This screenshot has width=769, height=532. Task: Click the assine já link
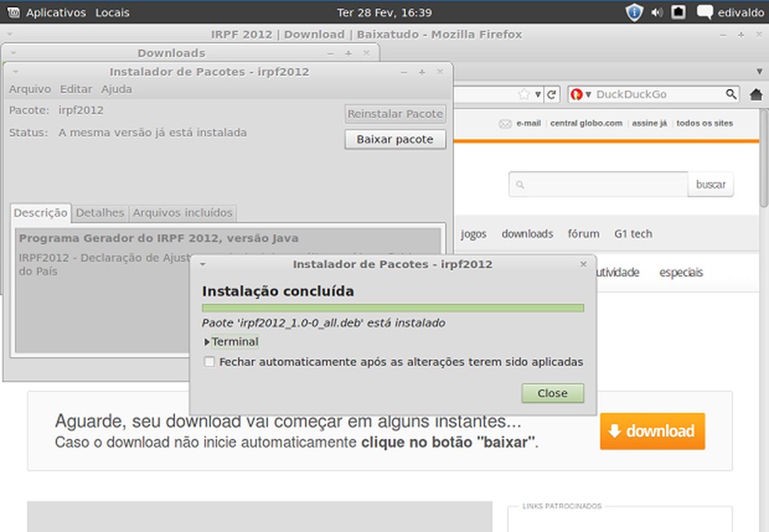(649, 123)
